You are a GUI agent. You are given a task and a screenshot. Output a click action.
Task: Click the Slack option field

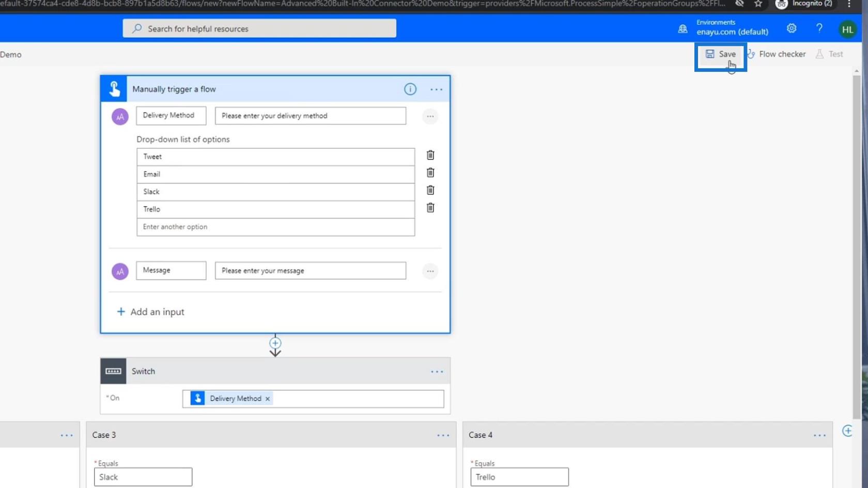pyautogui.click(x=275, y=192)
